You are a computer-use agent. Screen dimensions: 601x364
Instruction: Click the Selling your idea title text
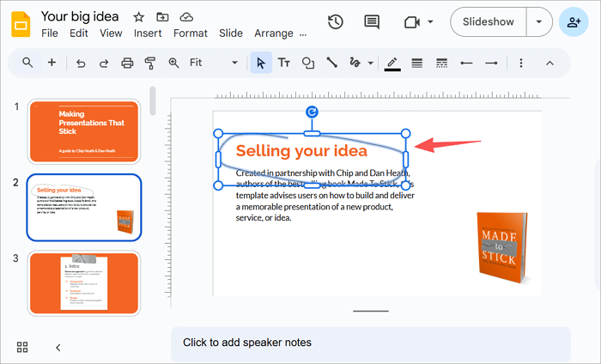coord(301,151)
